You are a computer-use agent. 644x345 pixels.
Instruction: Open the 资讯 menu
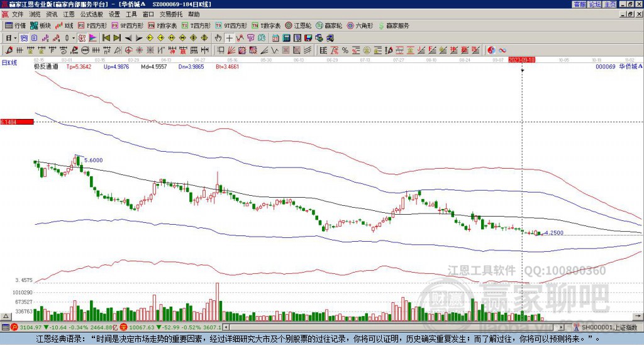pyautogui.click(x=52, y=14)
